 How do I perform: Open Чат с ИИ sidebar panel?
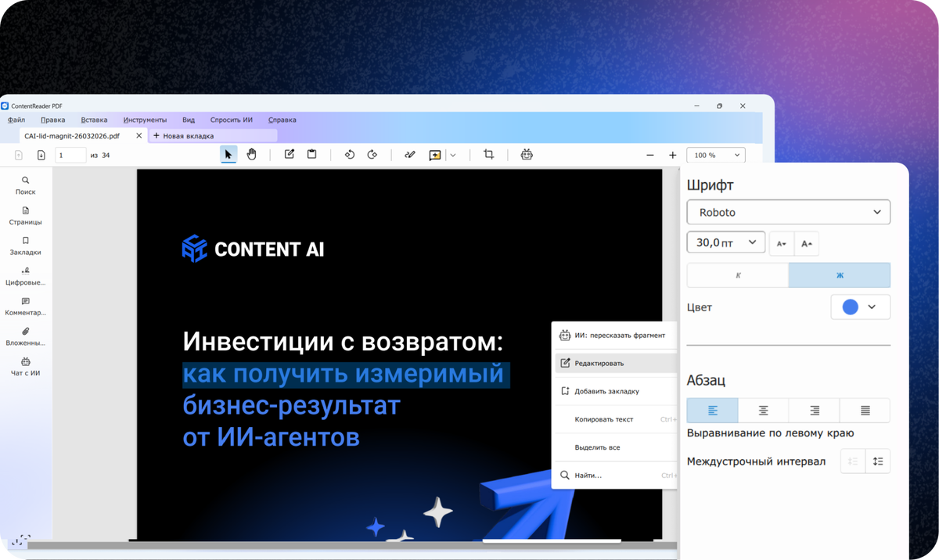[x=26, y=367]
